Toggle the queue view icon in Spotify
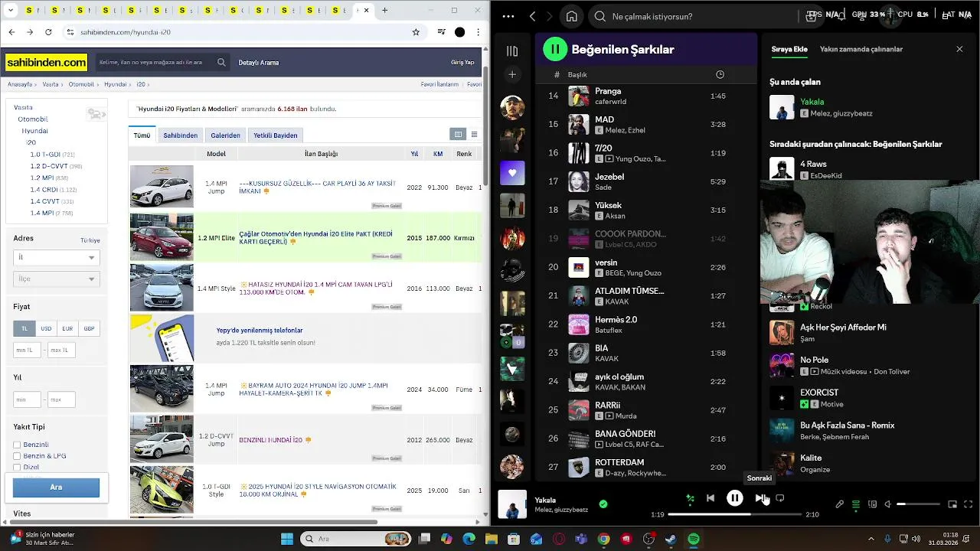 click(856, 504)
